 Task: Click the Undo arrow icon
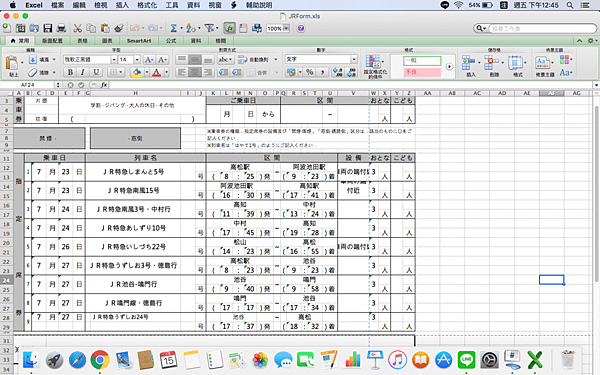[x=134, y=28]
